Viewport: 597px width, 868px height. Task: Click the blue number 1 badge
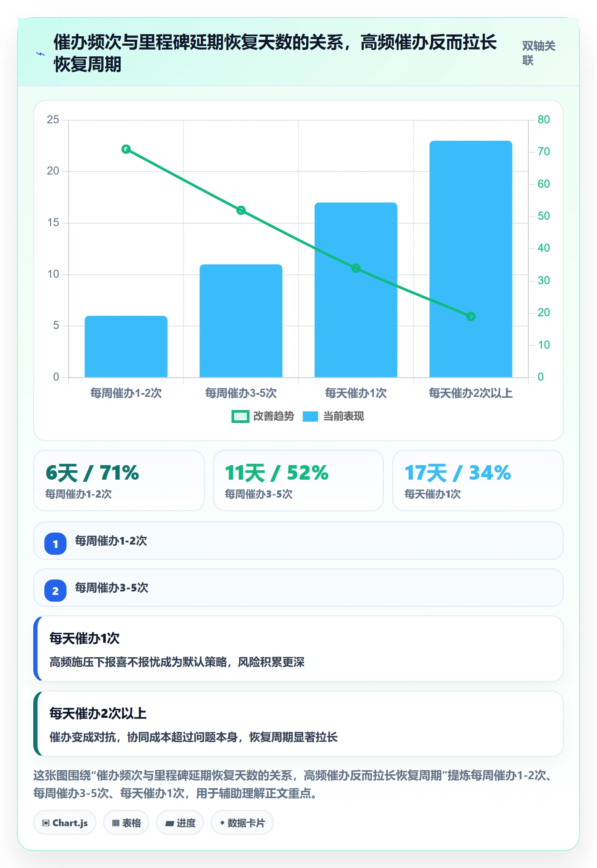coord(55,544)
